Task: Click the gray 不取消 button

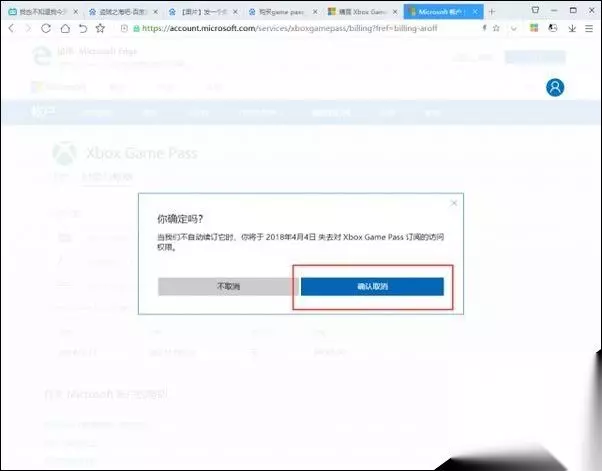Action: 228,286
